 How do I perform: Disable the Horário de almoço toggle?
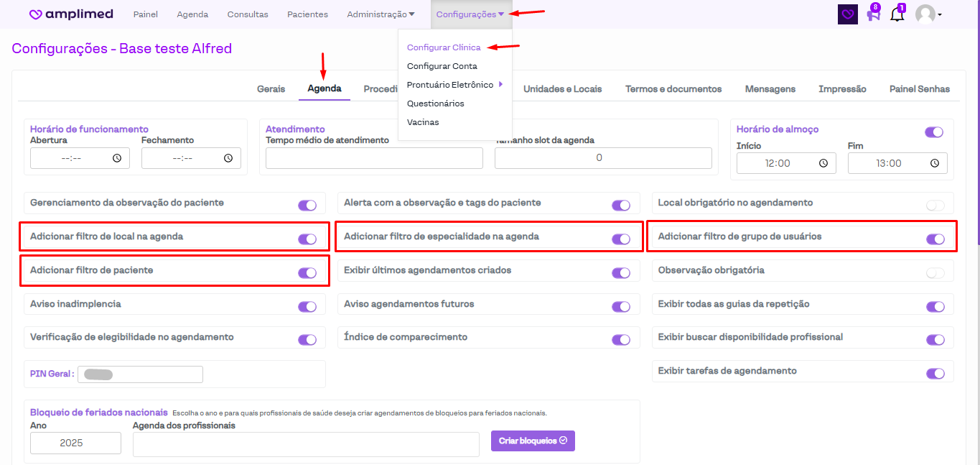934,132
